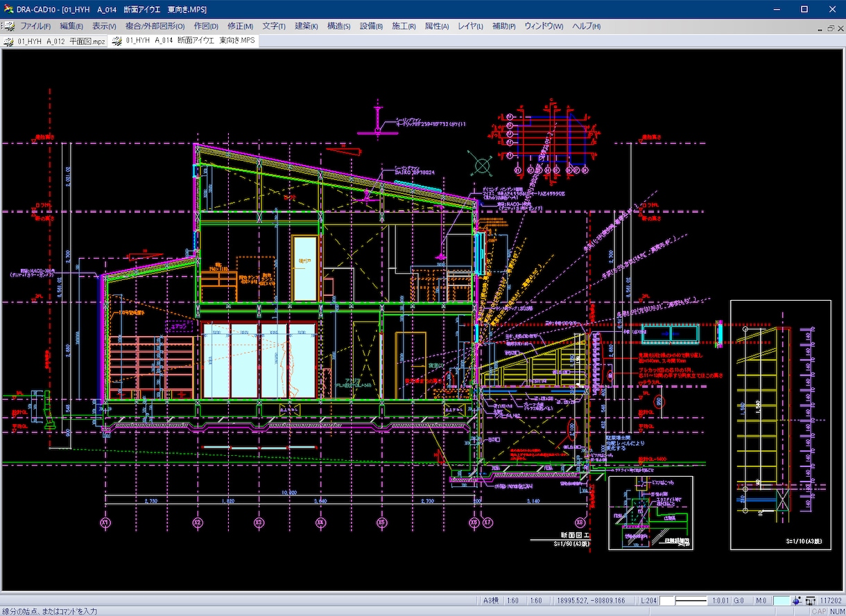846x616 pixels.
Task: Click the 1:0.01 line width field
Action: [x=720, y=601]
